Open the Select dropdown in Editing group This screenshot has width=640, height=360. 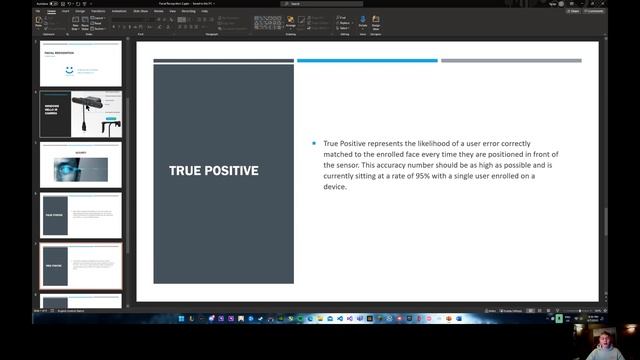[343, 28]
